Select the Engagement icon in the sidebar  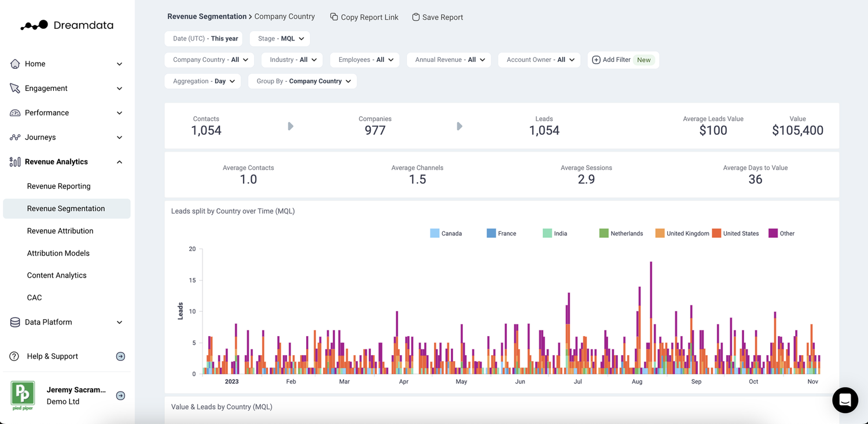click(14, 88)
